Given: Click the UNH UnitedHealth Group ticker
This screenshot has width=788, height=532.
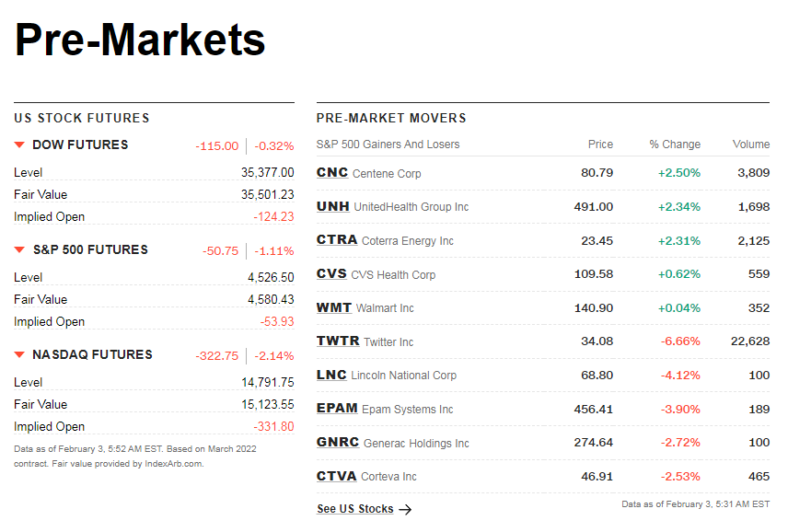Looking at the screenshot, I should click(x=332, y=206).
